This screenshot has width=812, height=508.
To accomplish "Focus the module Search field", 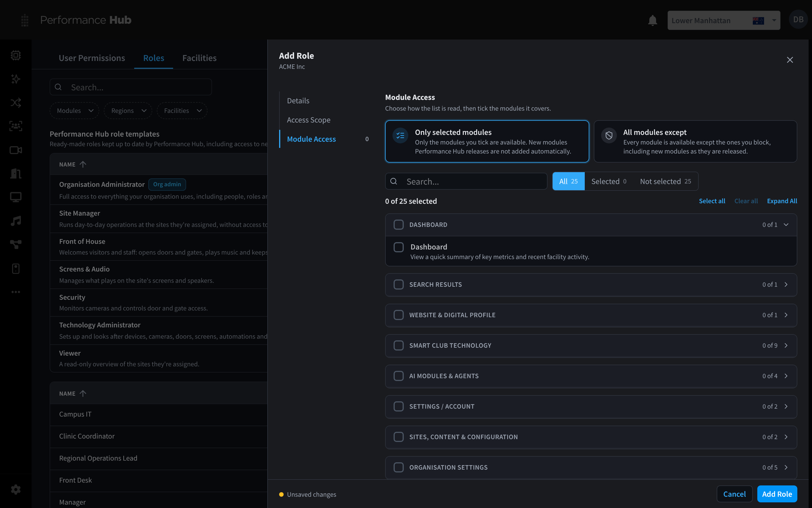I will pyautogui.click(x=466, y=181).
